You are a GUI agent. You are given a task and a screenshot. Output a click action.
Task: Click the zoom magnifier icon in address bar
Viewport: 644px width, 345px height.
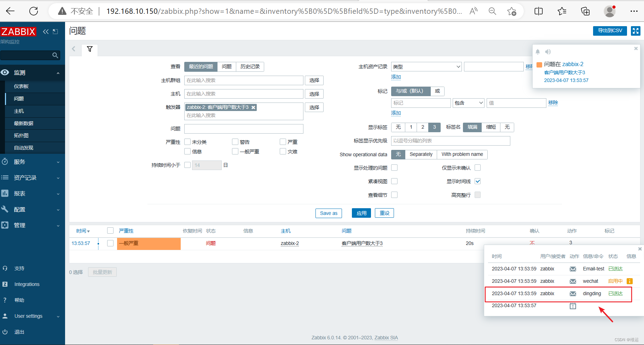coord(492,11)
